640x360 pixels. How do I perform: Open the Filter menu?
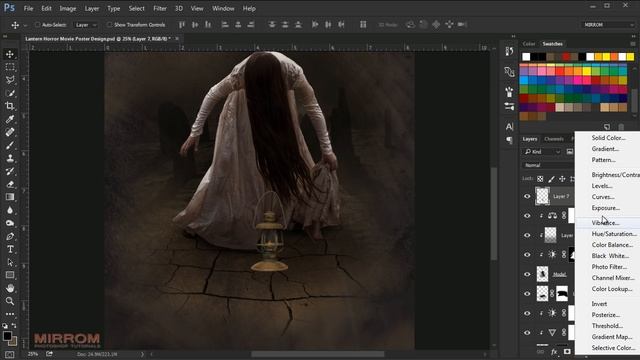(160, 8)
